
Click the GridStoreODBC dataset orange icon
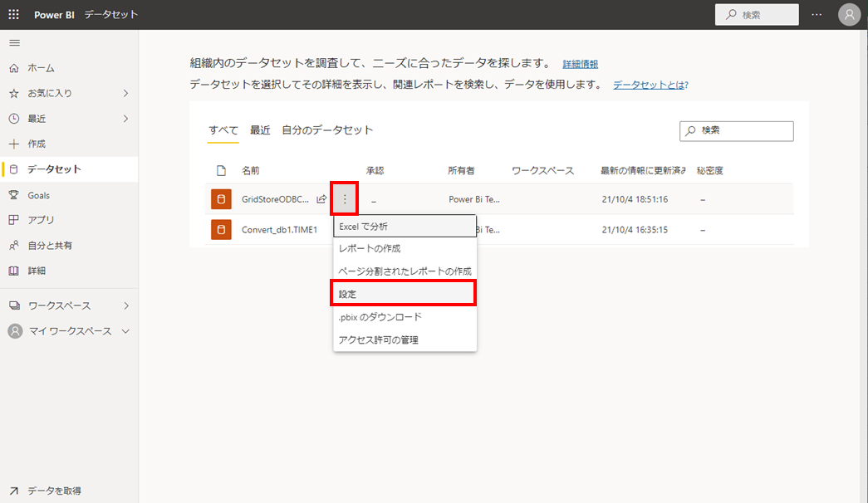[220, 199]
